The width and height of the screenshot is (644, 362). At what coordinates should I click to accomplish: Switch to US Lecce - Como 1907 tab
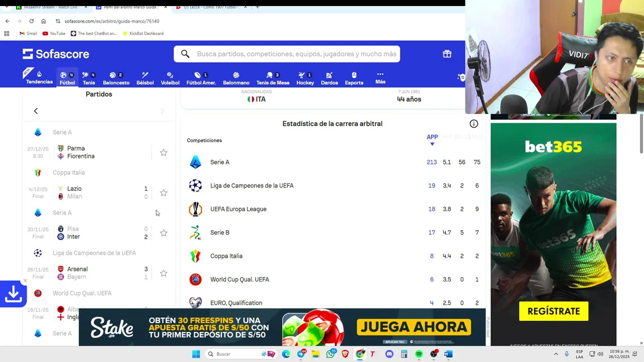click(210, 7)
